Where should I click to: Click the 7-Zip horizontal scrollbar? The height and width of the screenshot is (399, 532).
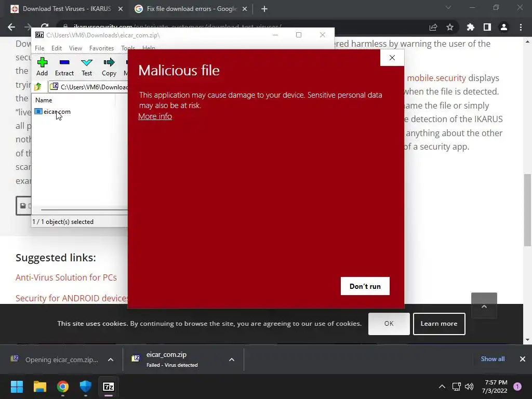(83, 210)
